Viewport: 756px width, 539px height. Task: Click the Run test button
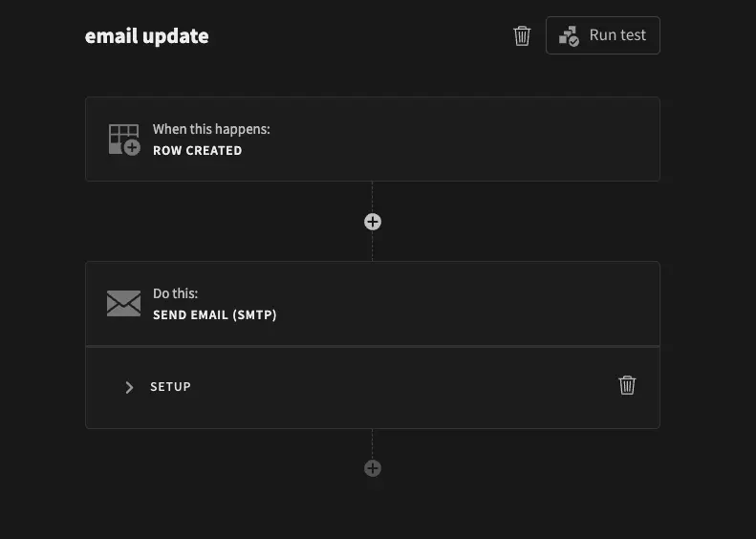pyautogui.click(x=602, y=35)
